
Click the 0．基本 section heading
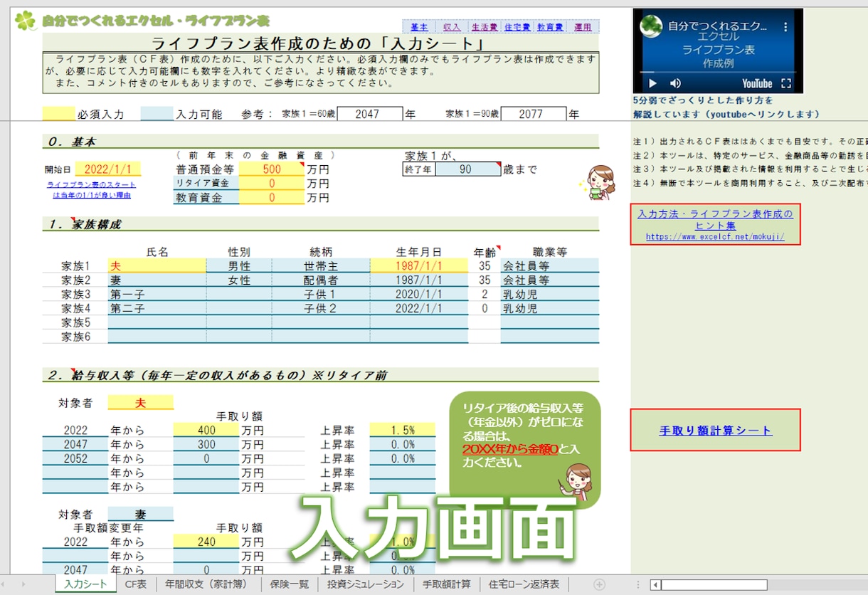[72, 142]
